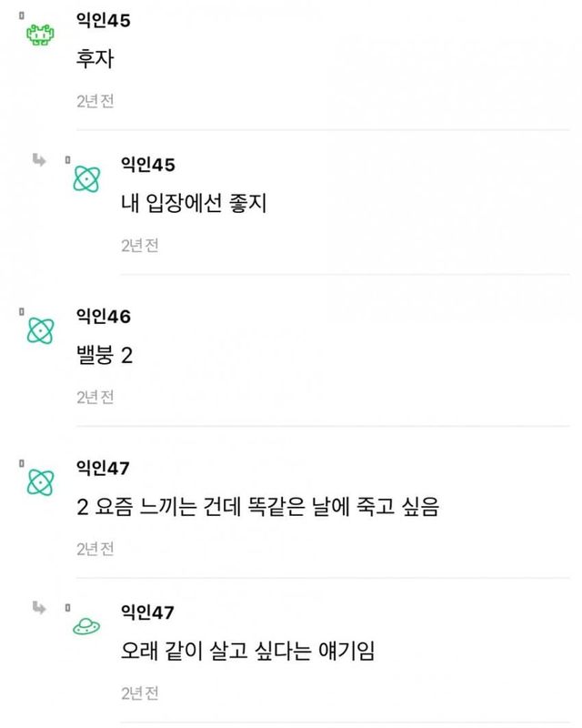Click atom avatar next to "똑같은 날에 죽고 싶음" comment
This screenshot has height=728, width=582.
pos(40,482)
